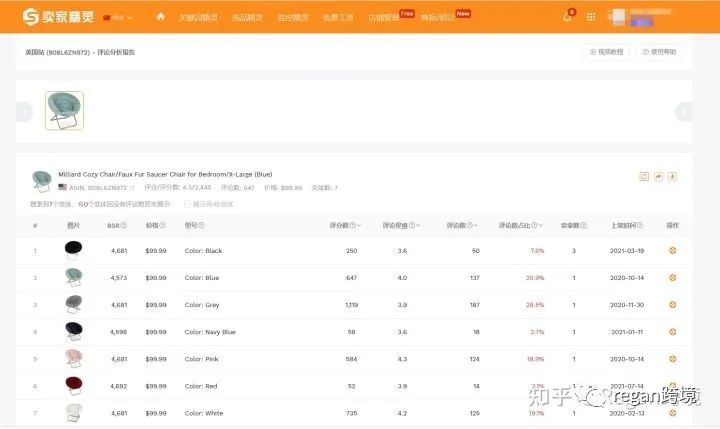Click the download icon above table
720x429 pixels.
pos(673,176)
